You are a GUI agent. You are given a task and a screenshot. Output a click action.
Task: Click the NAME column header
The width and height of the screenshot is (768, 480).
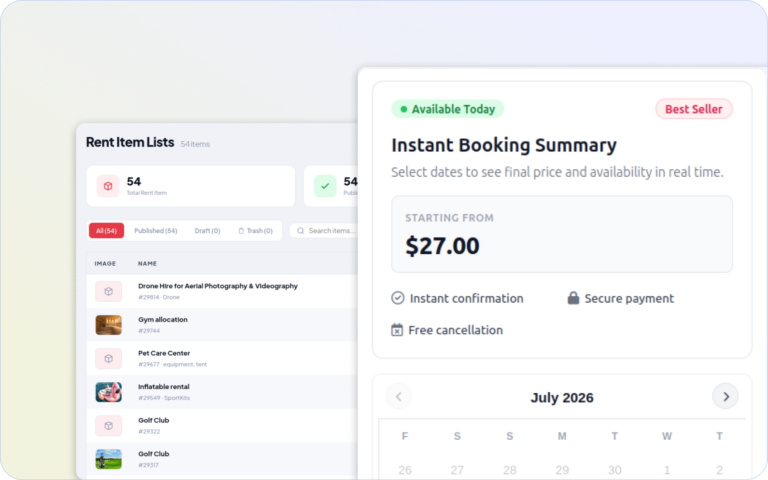[x=147, y=264]
